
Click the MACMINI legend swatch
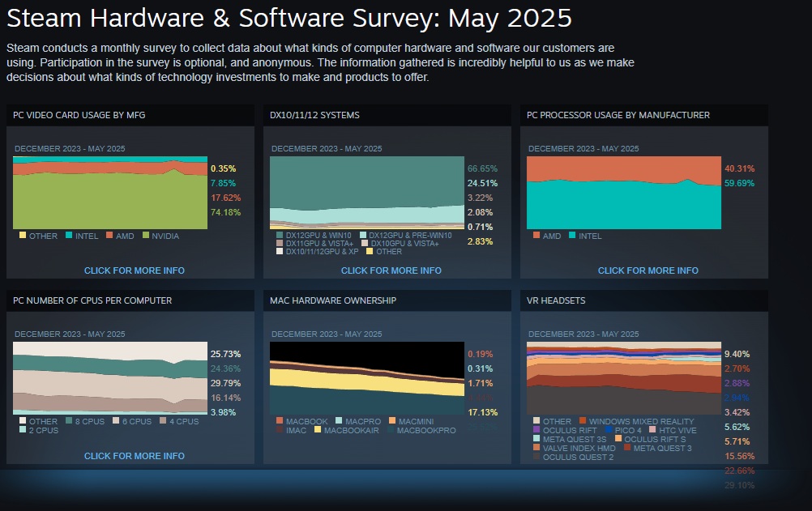pyautogui.click(x=392, y=420)
